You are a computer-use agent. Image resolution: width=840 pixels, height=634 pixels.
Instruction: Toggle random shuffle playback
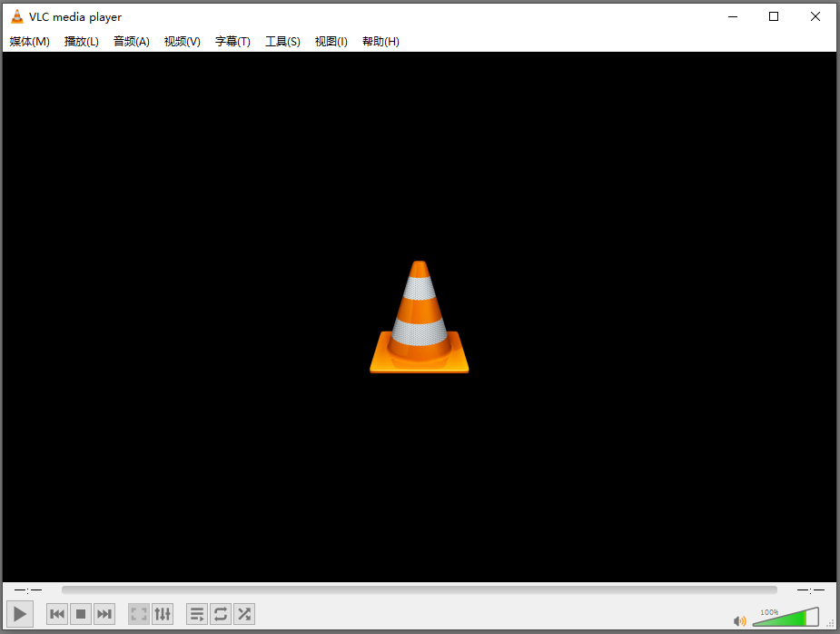243,614
